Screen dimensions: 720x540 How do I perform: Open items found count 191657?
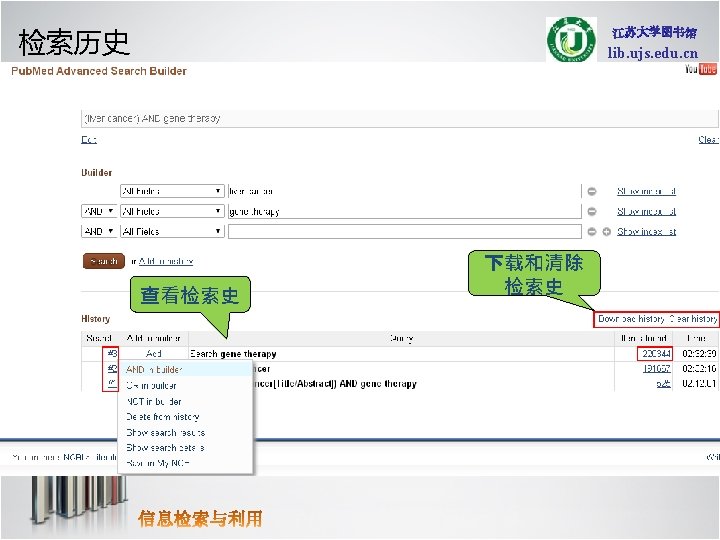point(657,368)
